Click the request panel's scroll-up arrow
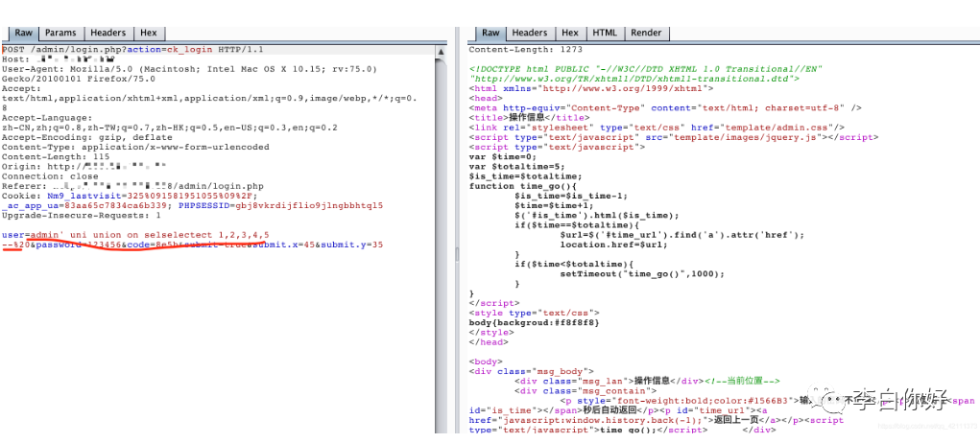Screen dimensions: 980x443 tap(442, 51)
